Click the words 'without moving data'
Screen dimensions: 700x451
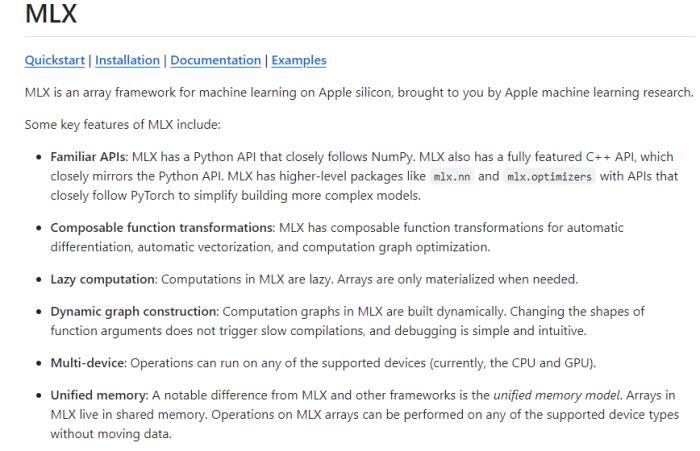(110, 434)
